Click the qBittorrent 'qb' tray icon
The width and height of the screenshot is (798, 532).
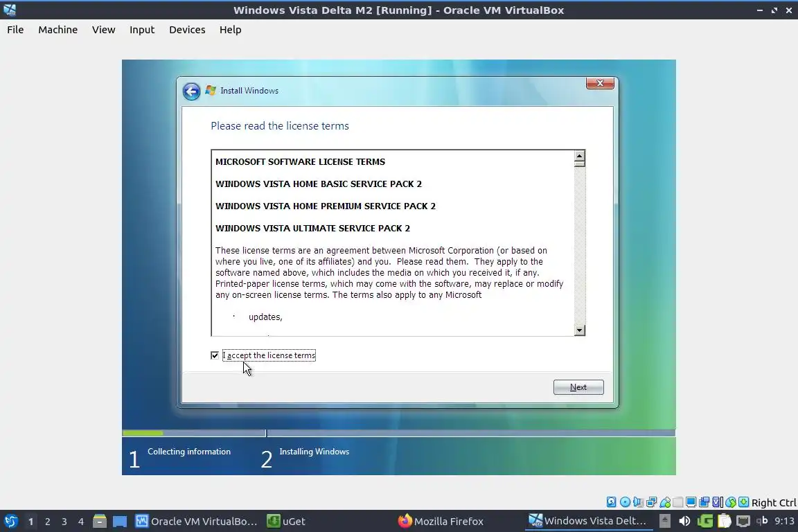click(x=762, y=520)
